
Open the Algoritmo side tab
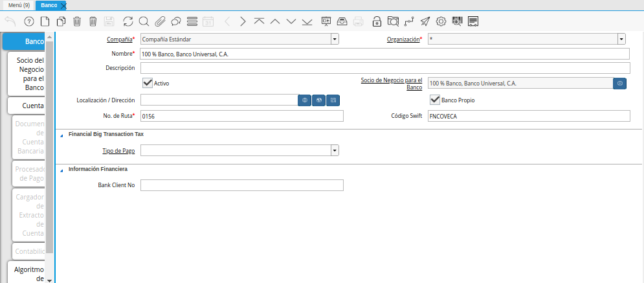[27, 273]
